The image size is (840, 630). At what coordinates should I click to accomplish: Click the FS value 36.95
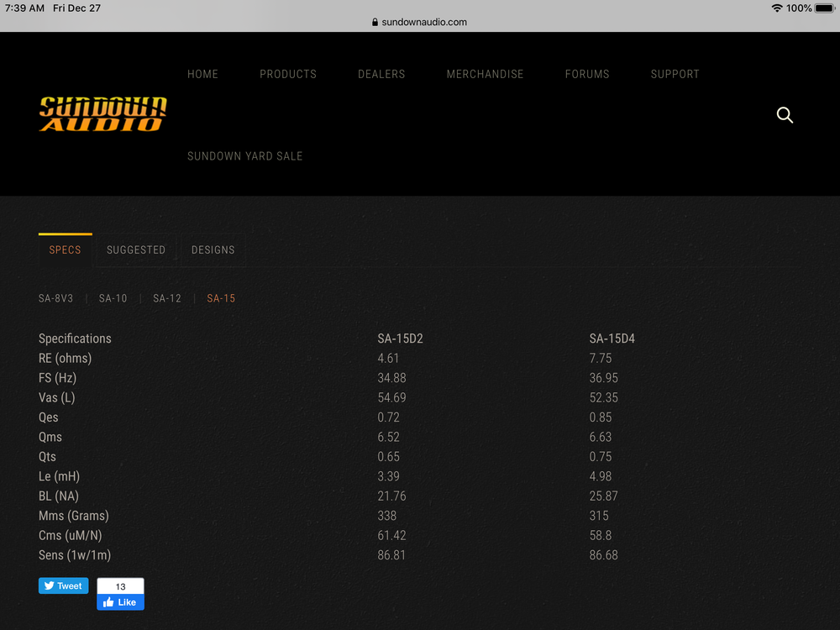(x=604, y=378)
